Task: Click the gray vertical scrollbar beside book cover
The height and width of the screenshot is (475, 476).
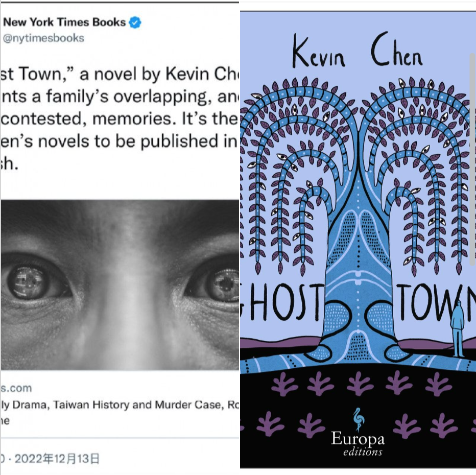Action: point(472,156)
